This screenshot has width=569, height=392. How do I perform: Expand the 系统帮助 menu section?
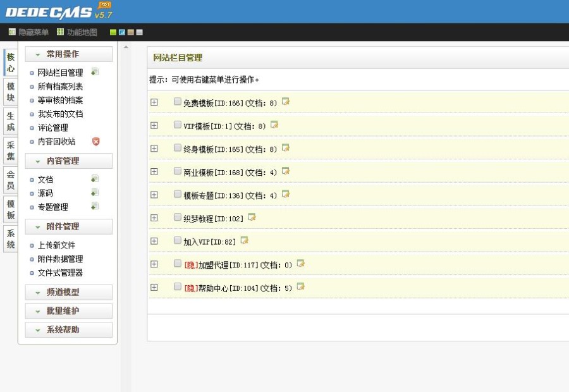click(68, 330)
